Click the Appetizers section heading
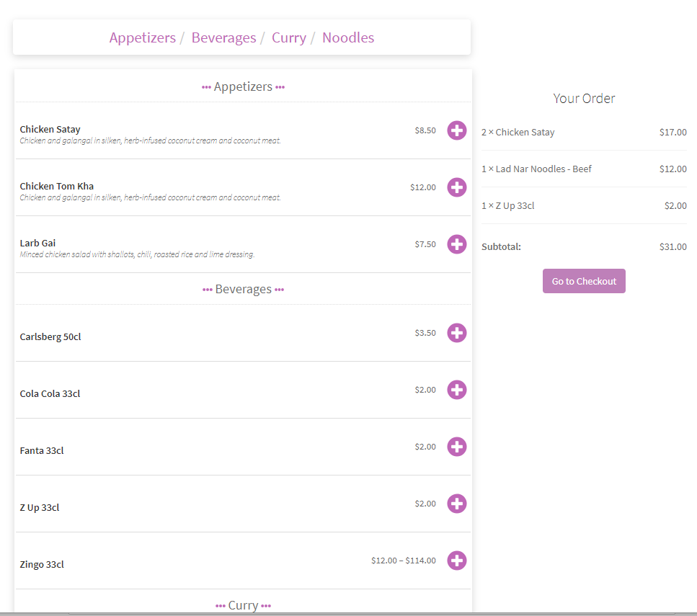 [243, 86]
